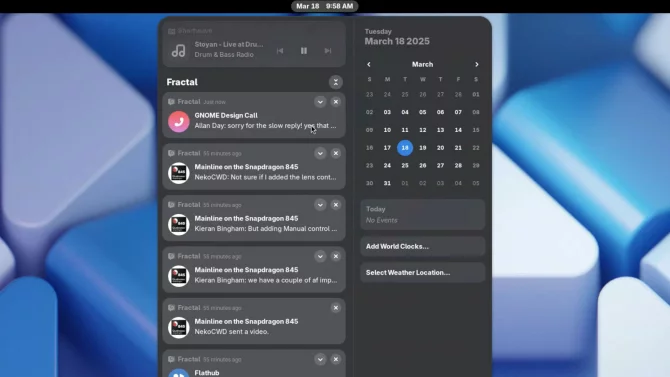Select March 14 in calendar

[458, 130]
